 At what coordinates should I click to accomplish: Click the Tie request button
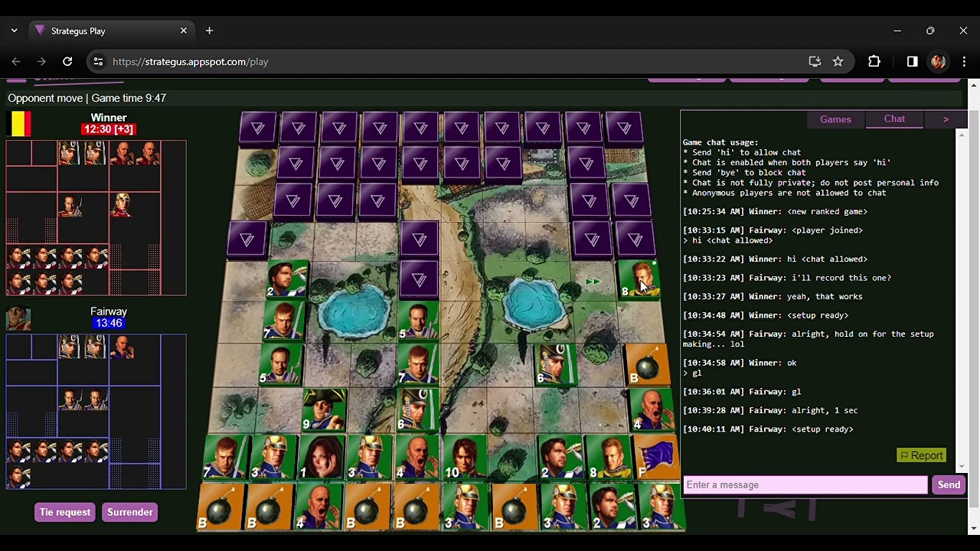[x=65, y=512]
